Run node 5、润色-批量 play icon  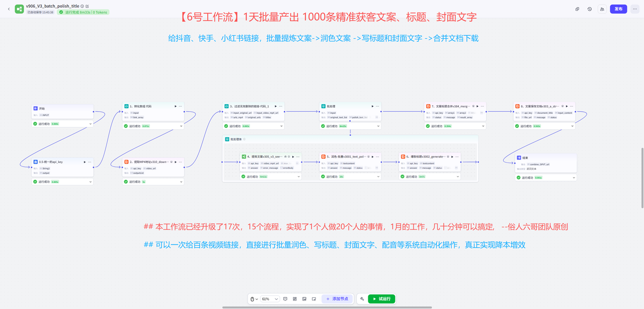(x=373, y=157)
